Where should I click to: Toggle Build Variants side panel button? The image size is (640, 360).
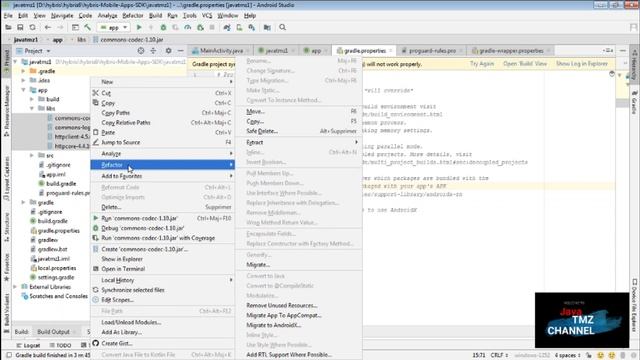point(7,313)
